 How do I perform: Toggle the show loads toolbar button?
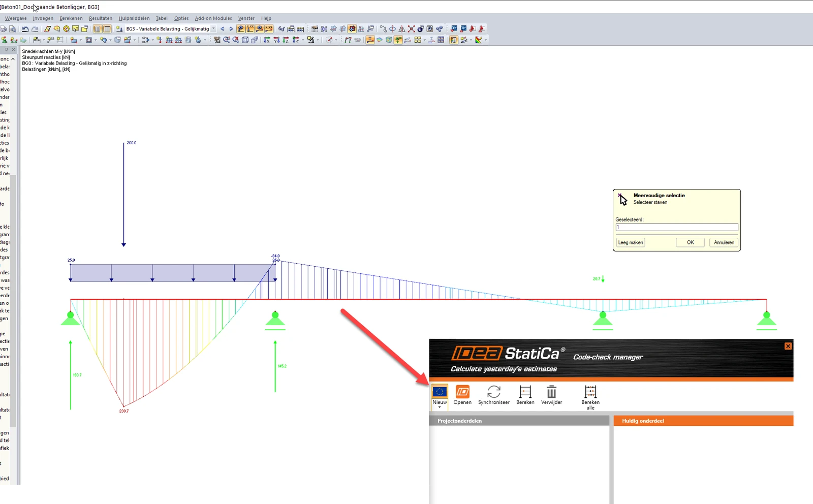[x=241, y=29]
